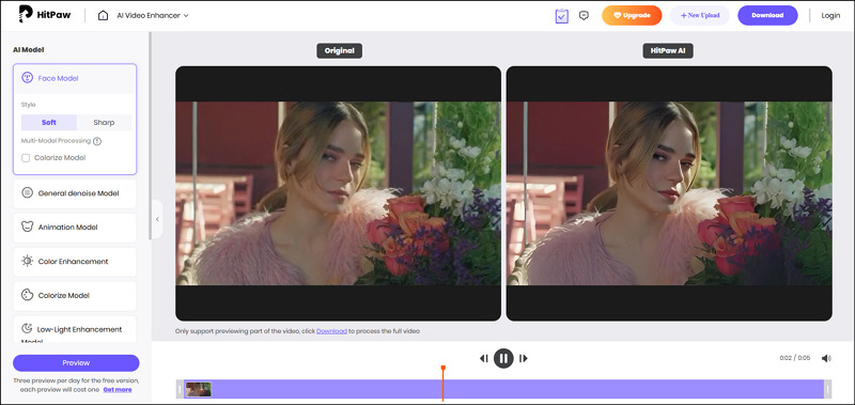Click the Low-Light Enhancement moon icon

coord(27,328)
